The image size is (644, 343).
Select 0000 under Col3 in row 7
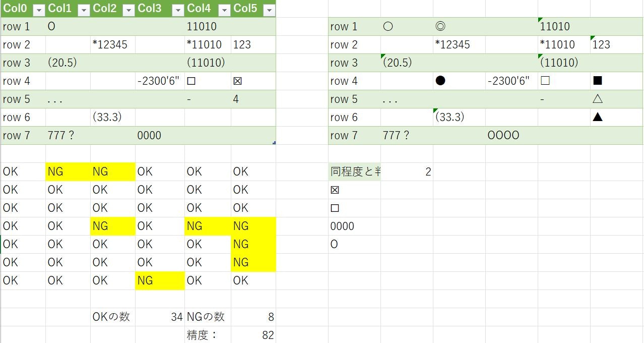[x=160, y=135]
